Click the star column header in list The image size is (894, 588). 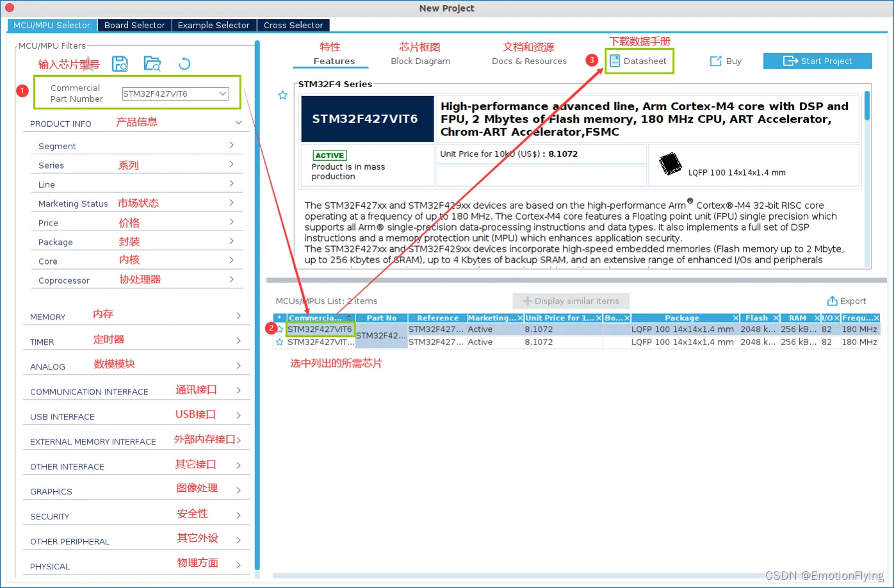click(x=279, y=318)
